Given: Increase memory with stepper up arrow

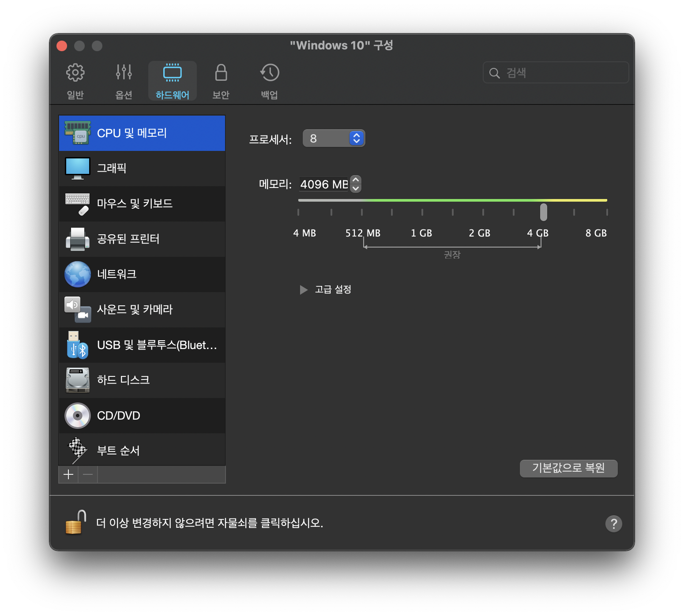Looking at the screenshot, I should (x=356, y=180).
